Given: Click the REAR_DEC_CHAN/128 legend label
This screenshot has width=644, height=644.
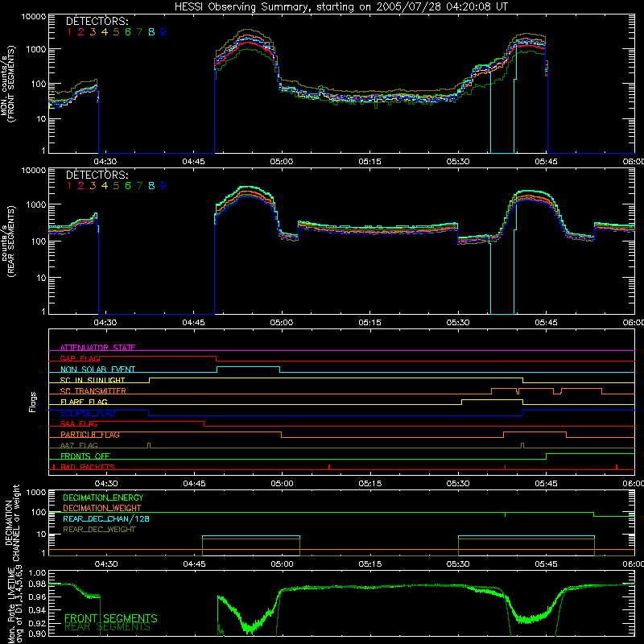Looking at the screenshot, I should pyautogui.click(x=106, y=518).
